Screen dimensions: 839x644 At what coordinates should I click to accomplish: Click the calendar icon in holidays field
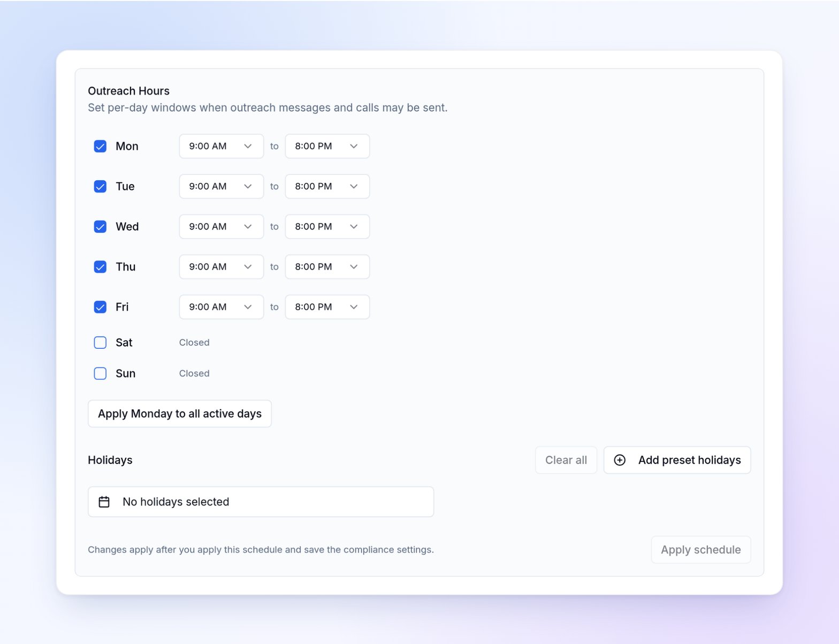(x=104, y=502)
